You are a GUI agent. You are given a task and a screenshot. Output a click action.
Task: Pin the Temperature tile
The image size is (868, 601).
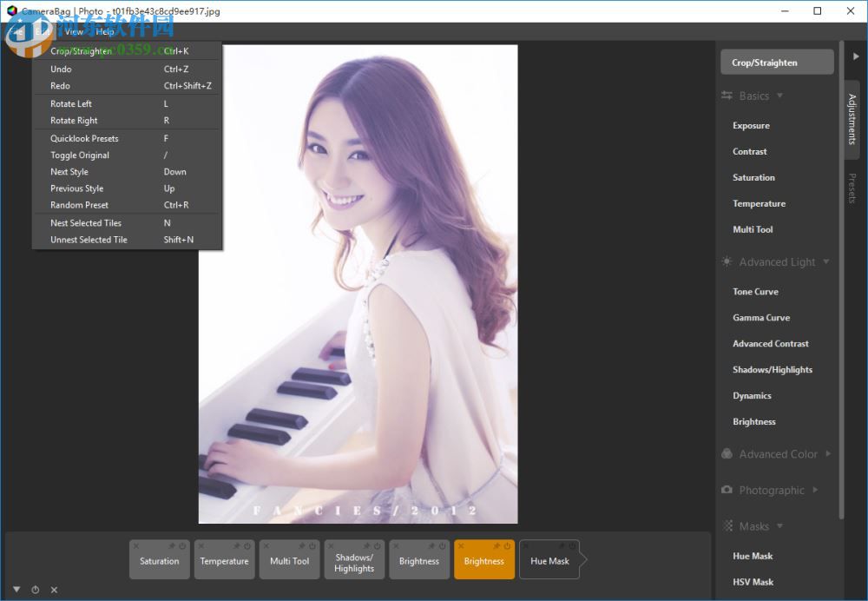click(x=237, y=545)
